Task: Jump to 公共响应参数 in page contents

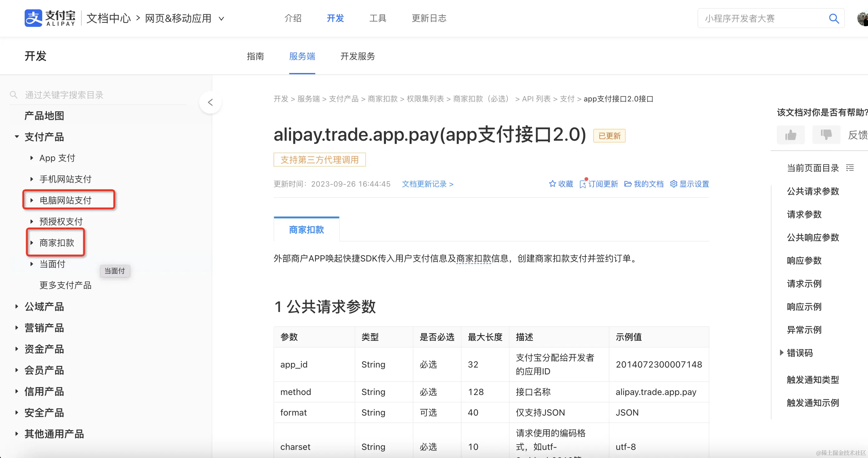Action: 813,237
